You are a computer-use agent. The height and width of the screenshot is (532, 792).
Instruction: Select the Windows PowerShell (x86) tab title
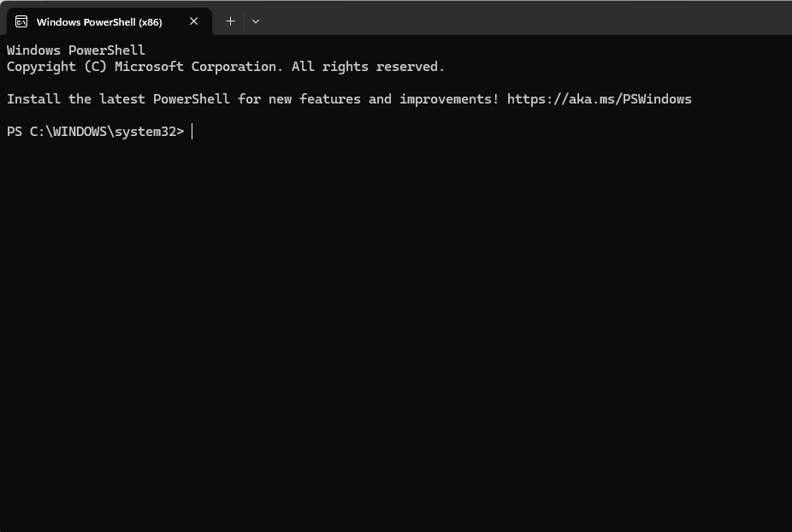point(99,22)
